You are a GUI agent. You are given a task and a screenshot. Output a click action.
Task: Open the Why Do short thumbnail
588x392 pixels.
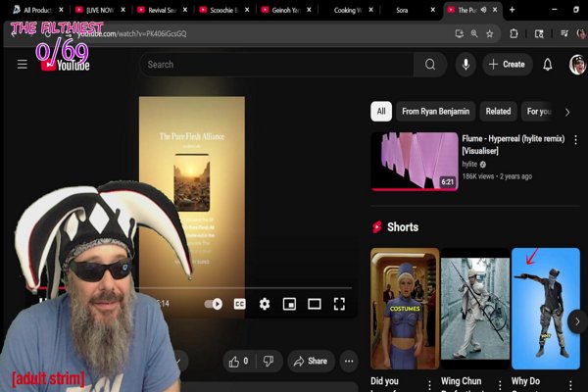[x=546, y=309]
